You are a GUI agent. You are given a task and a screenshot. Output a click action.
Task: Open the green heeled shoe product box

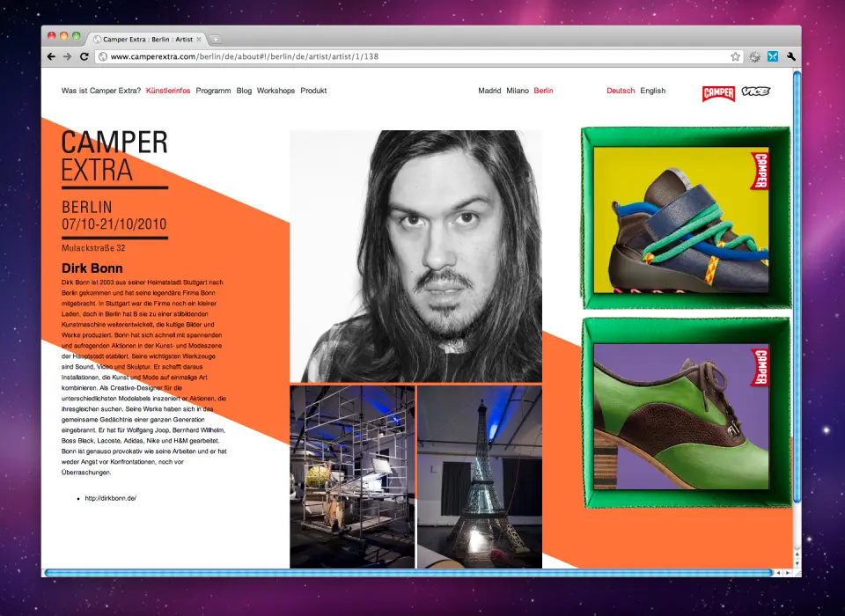click(686, 413)
